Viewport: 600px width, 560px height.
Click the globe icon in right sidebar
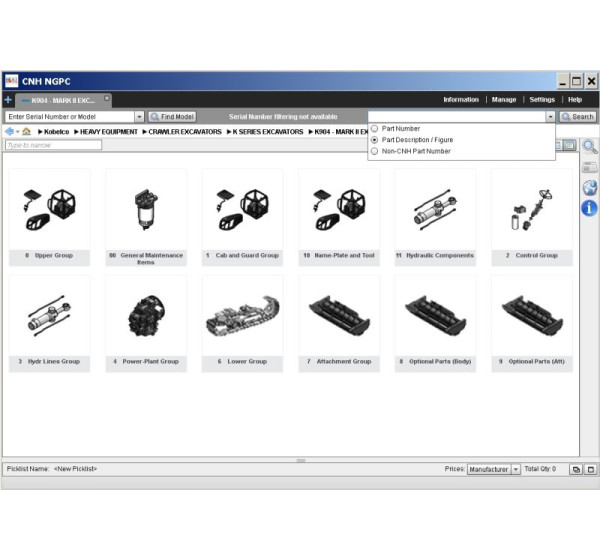coord(589,187)
